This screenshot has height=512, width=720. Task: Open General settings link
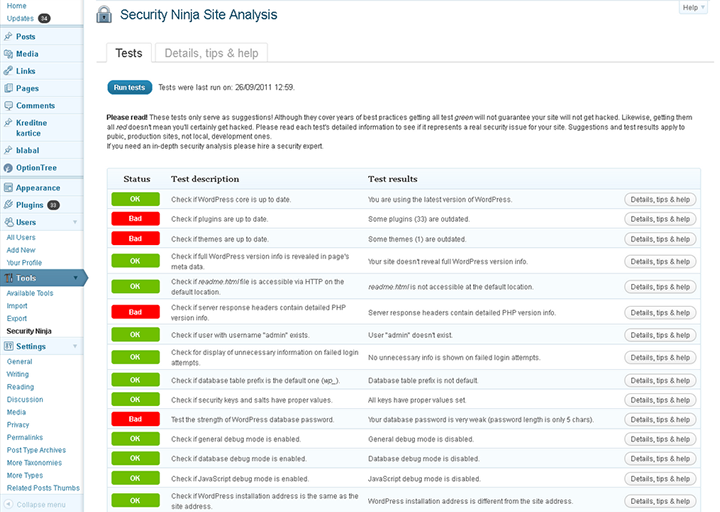19,361
